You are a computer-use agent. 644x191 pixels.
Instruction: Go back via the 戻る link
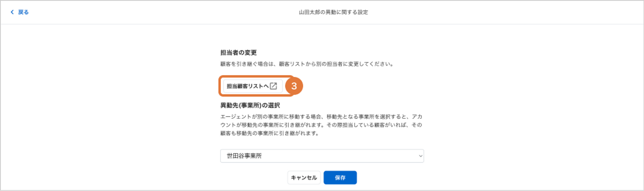pyautogui.click(x=23, y=12)
